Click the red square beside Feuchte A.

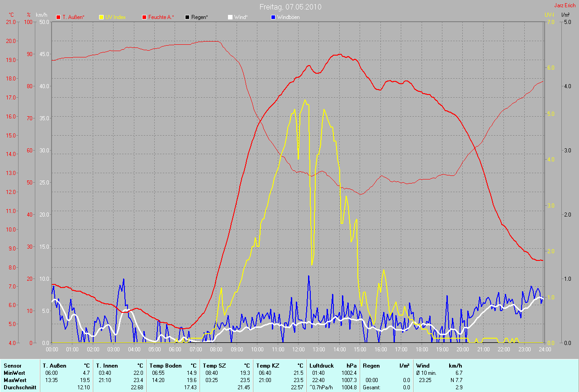pyautogui.click(x=144, y=17)
